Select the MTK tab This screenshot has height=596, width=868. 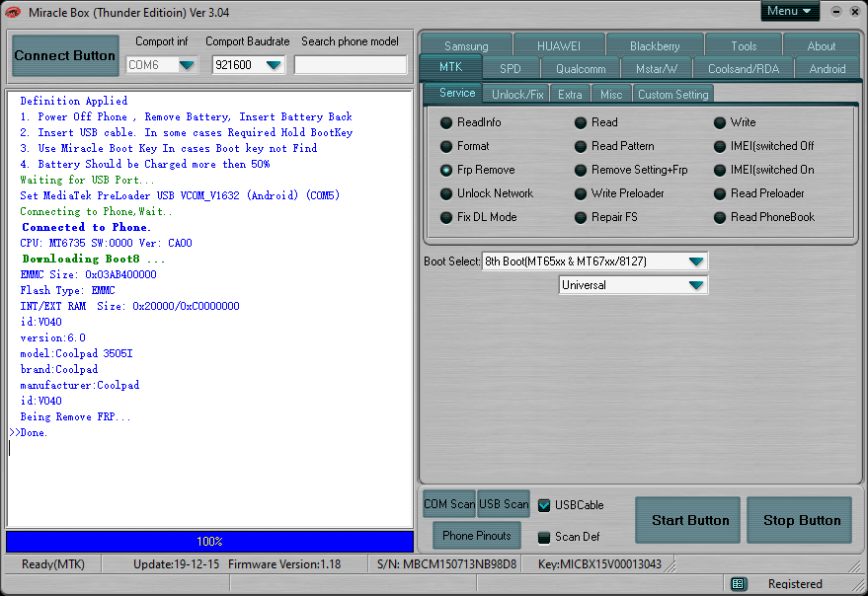pos(450,67)
